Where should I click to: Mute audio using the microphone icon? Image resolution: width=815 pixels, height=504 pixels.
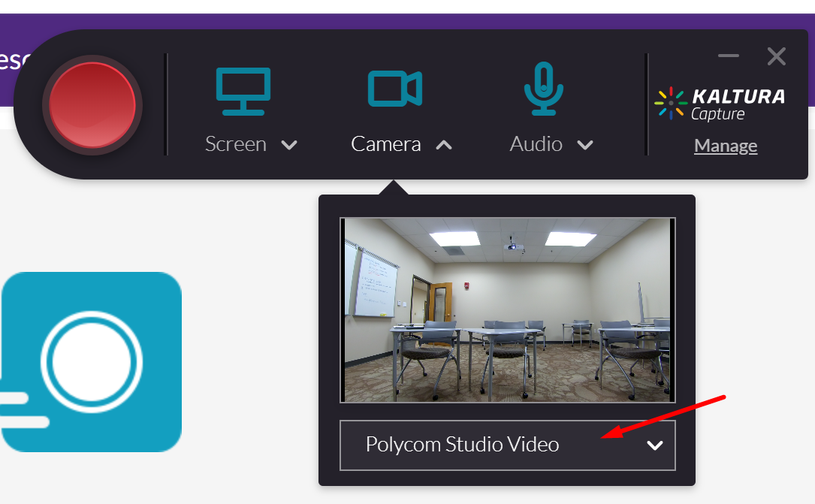click(543, 89)
